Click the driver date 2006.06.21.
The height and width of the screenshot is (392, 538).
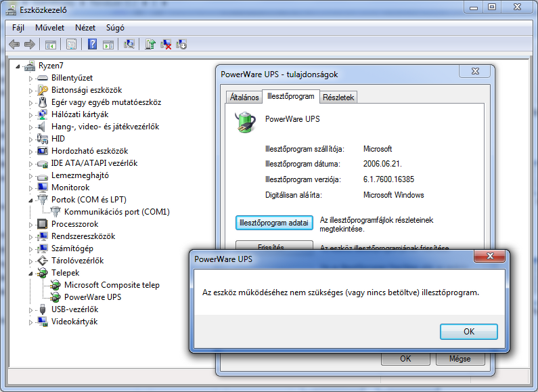pos(382,164)
